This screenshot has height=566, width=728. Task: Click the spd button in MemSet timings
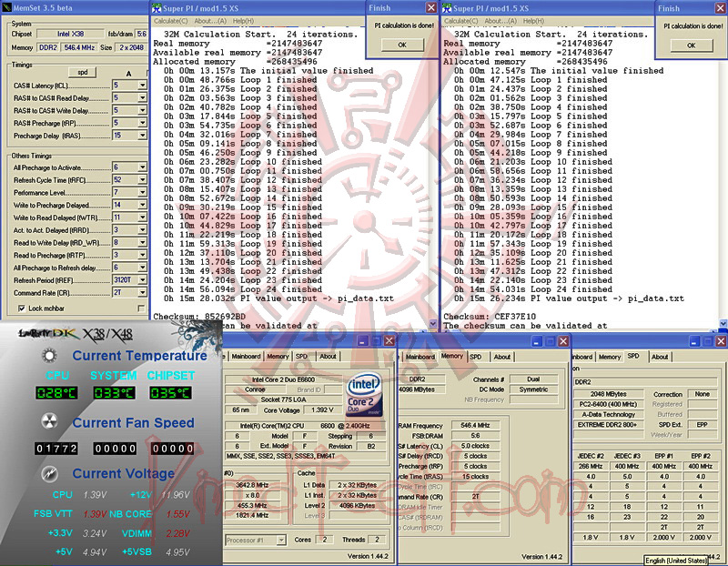(82, 73)
